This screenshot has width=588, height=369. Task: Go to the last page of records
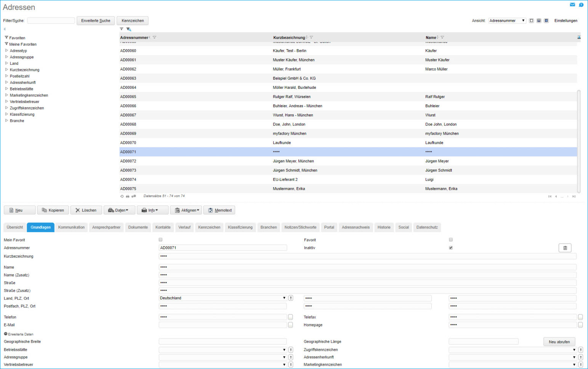(574, 196)
